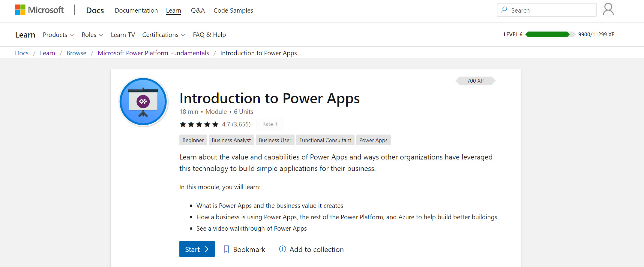644x267 pixels.
Task: Select the Power Apps tag
Action: [x=373, y=140]
